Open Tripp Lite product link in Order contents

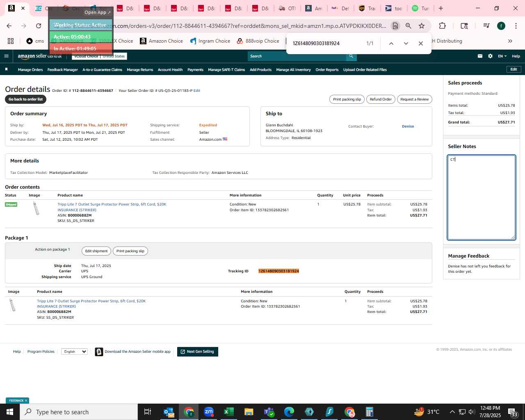pyautogui.click(x=112, y=207)
